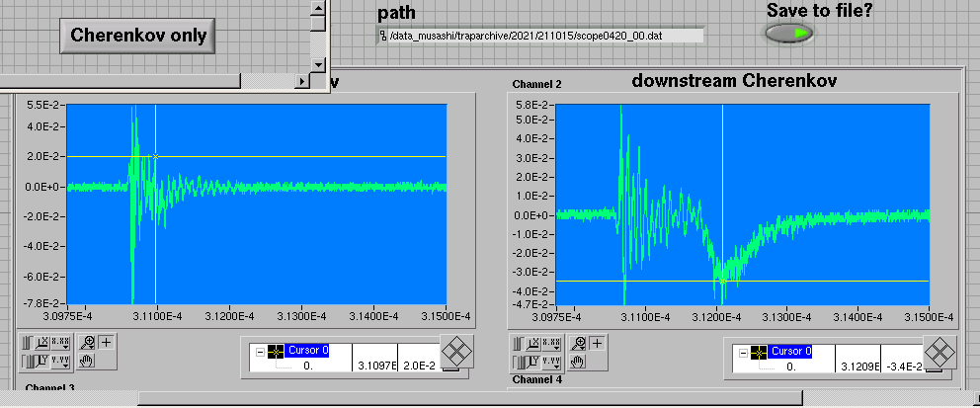Viewport: 980px width, 408px height.
Task: Click the 5.8E-2 Y-axis maximum on downstream graph
Action: (532, 105)
